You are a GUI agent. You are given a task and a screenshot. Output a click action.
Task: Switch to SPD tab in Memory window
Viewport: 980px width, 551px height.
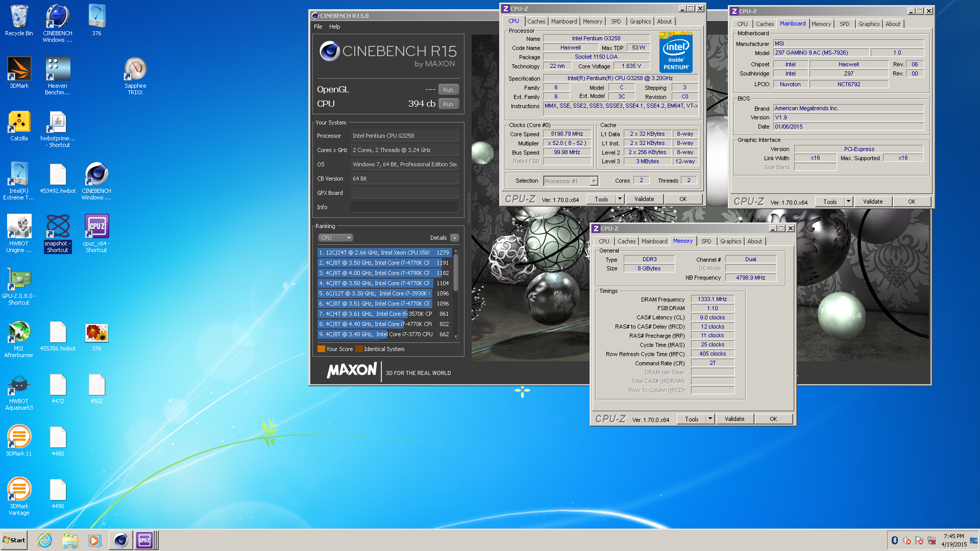coord(706,241)
